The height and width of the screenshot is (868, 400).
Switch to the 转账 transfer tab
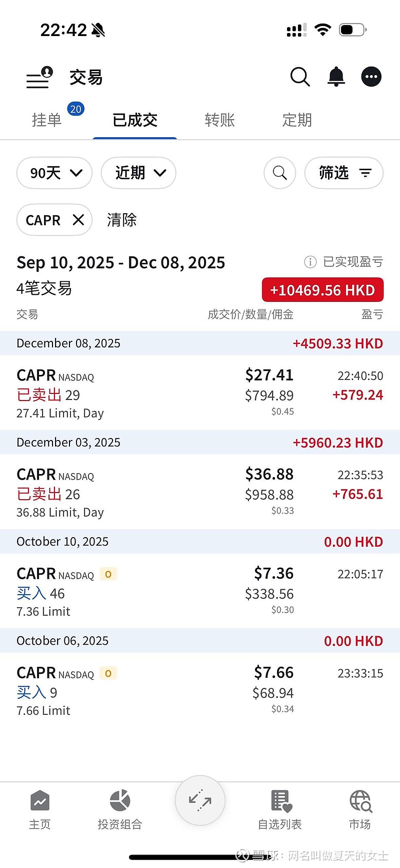[219, 120]
